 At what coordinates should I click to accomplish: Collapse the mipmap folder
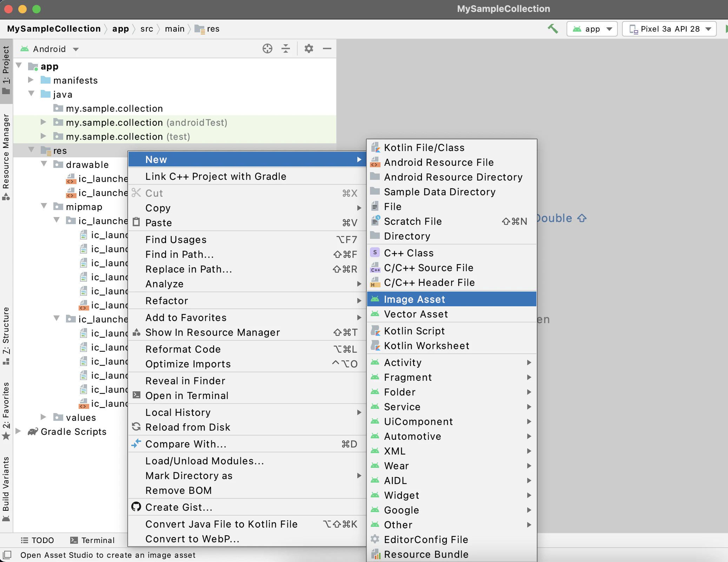[x=44, y=206]
